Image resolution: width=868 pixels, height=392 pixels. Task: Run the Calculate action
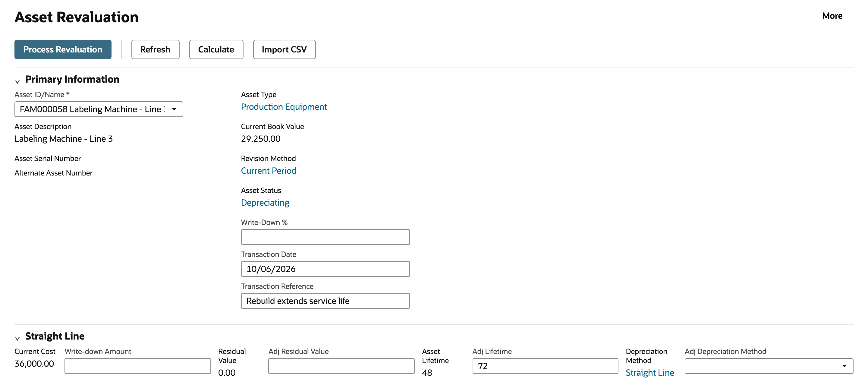coord(216,49)
